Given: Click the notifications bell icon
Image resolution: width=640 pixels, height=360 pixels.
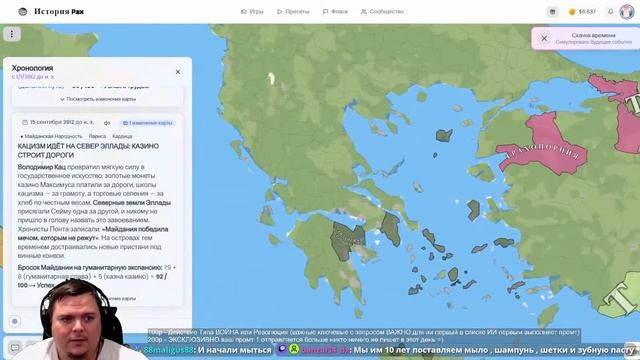Looking at the screenshot, I should tap(611, 12).
